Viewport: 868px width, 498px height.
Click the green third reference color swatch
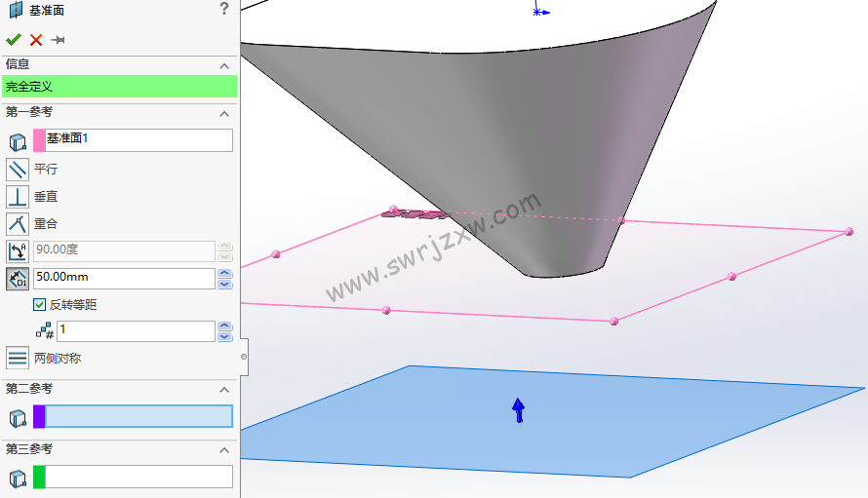pos(39,477)
